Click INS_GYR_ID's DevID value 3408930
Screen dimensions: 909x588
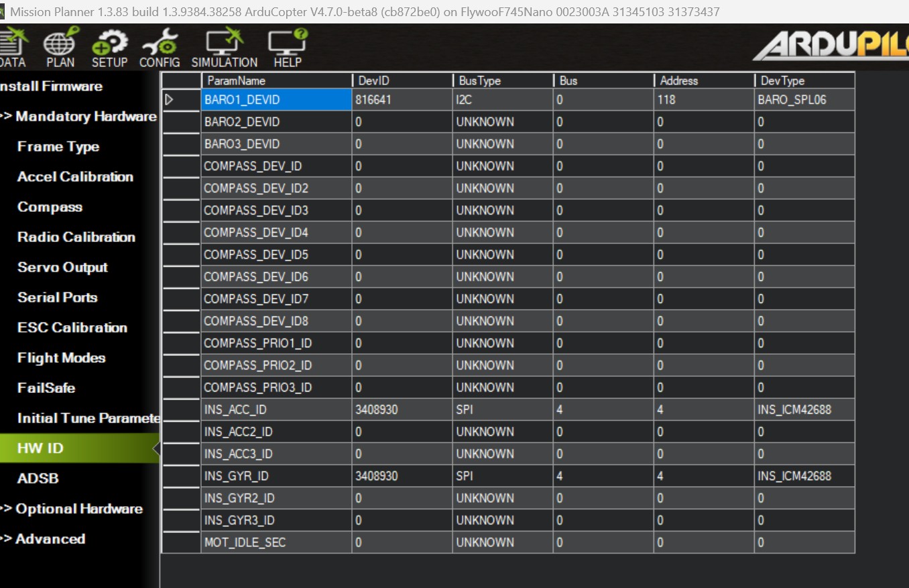[402, 476]
